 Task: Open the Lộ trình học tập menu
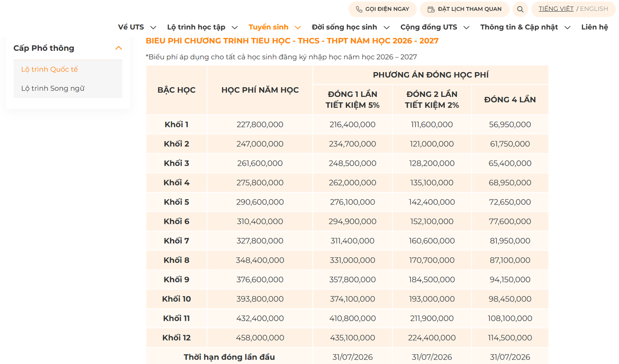tap(196, 27)
